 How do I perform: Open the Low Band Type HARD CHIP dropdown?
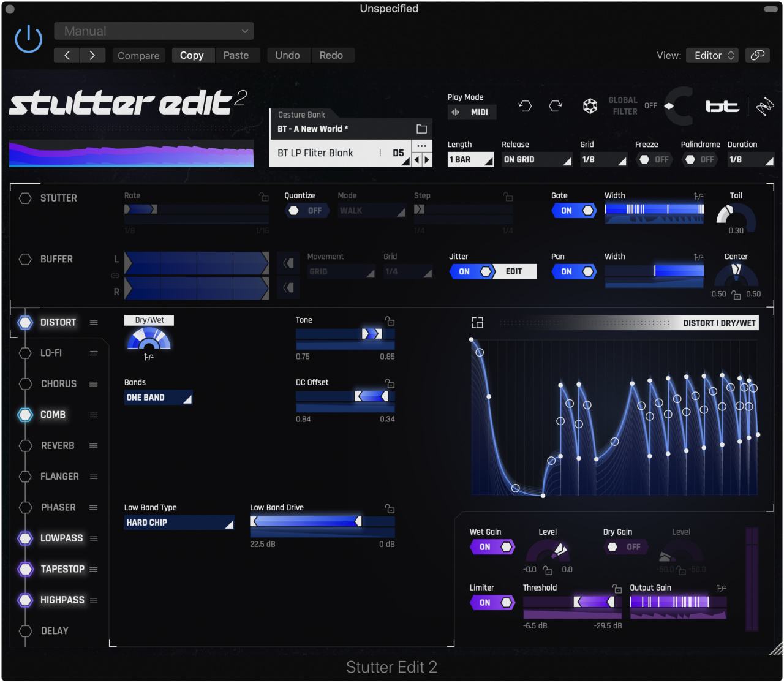tap(178, 523)
